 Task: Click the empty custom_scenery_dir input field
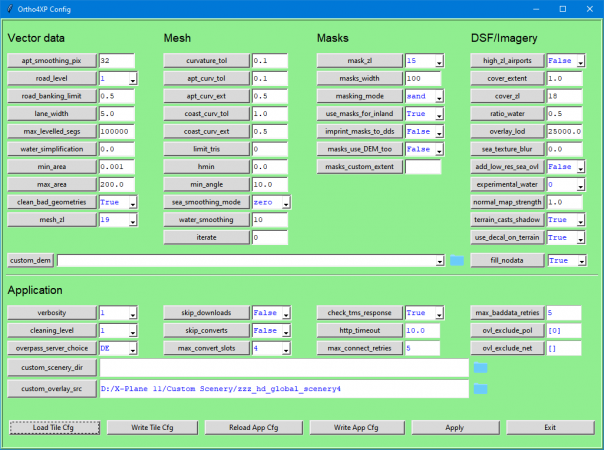(284, 368)
